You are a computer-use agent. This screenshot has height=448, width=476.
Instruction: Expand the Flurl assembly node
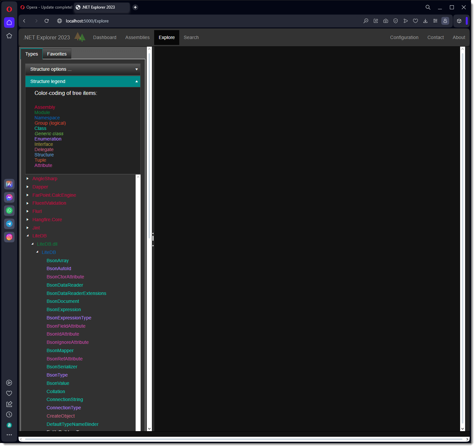coord(27,211)
